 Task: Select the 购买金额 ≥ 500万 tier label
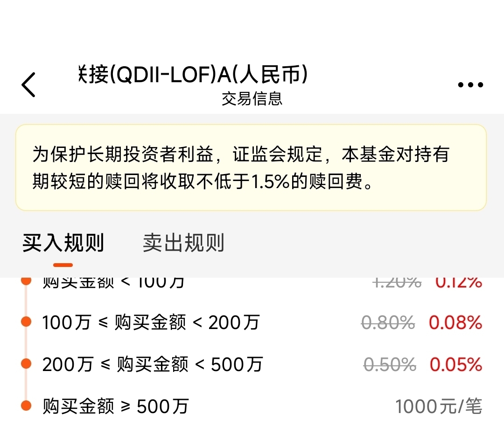coord(115,406)
